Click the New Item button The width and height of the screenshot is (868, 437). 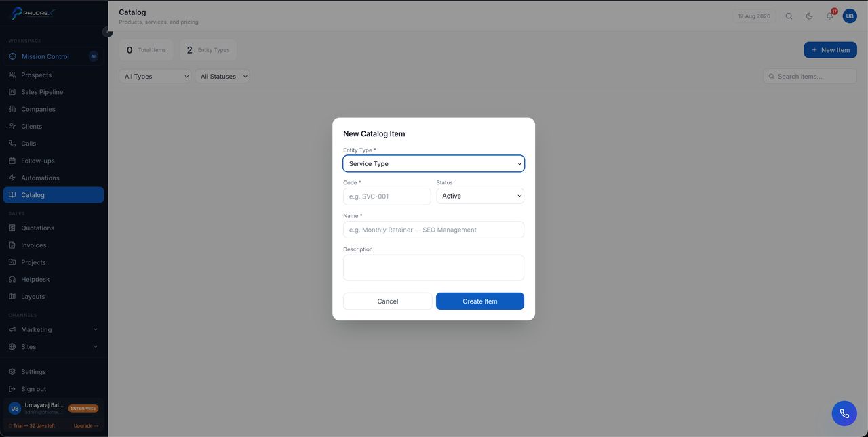click(830, 49)
